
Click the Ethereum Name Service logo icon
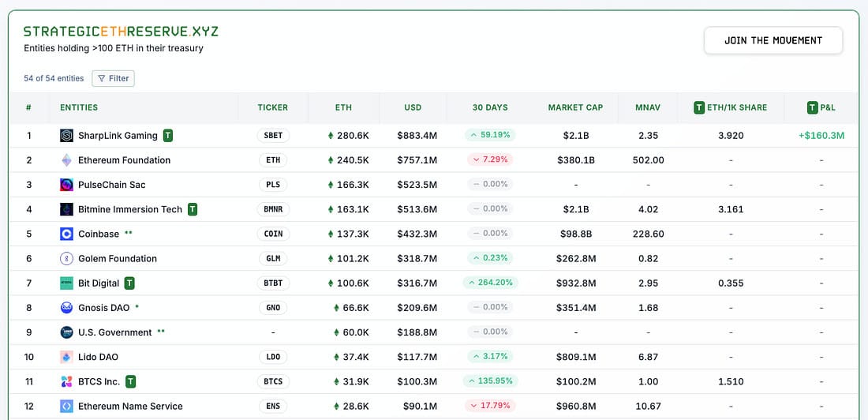[x=66, y=406]
